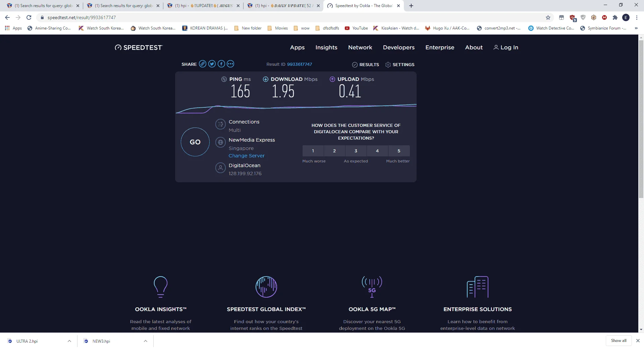Image resolution: width=644 pixels, height=349 pixels.
Task: Click Show all downloads button
Action: [619, 341]
